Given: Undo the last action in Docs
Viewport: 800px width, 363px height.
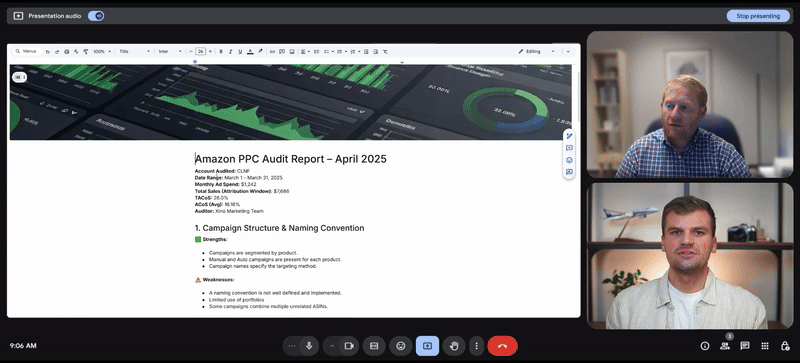Looking at the screenshot, I should click(x=47, y=52).
